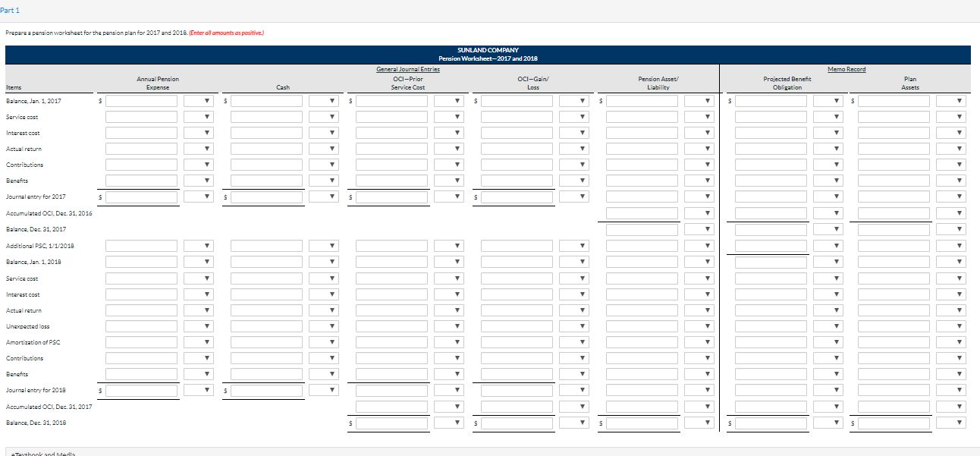Viewport: 980px width, 456px height.
Task: Click Annual Pension Expense field for Balance, Jan. 1, 2017
Action: pyautogui.click(x=141, y=101)
